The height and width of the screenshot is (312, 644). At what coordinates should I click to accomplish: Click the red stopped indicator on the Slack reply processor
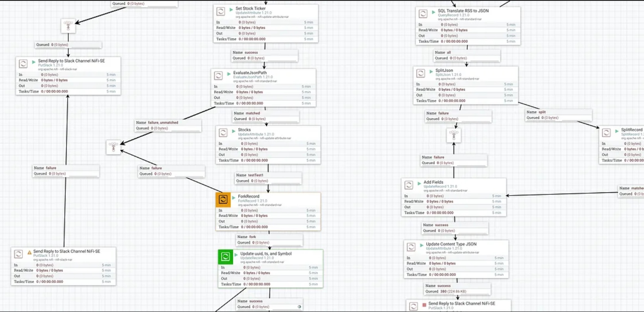[424, 305]
